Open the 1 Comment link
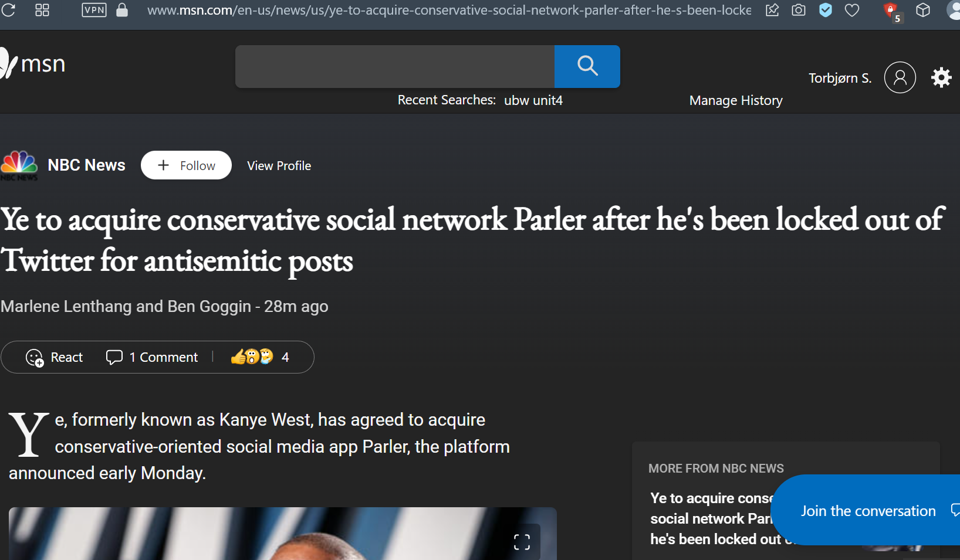The width and height of the screenshot is (960, 560). 152,357
